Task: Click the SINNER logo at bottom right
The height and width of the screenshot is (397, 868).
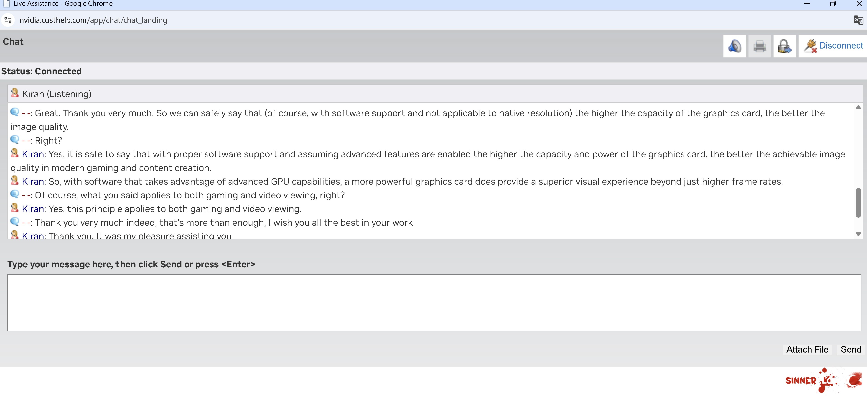Action: point(822,380)
